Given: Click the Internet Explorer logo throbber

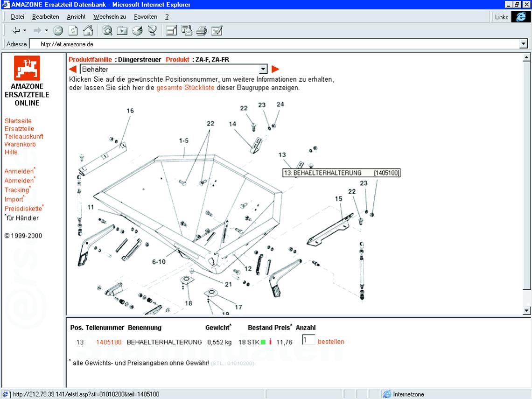Looking at the screenshot, I should pyautogui.click(x=521, y=17).
